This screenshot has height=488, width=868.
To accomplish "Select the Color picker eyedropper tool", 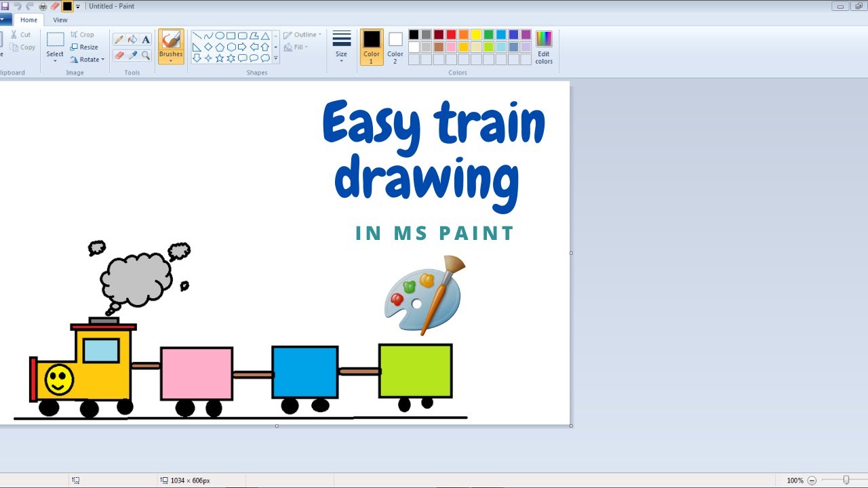I will (x=132, y=56).
